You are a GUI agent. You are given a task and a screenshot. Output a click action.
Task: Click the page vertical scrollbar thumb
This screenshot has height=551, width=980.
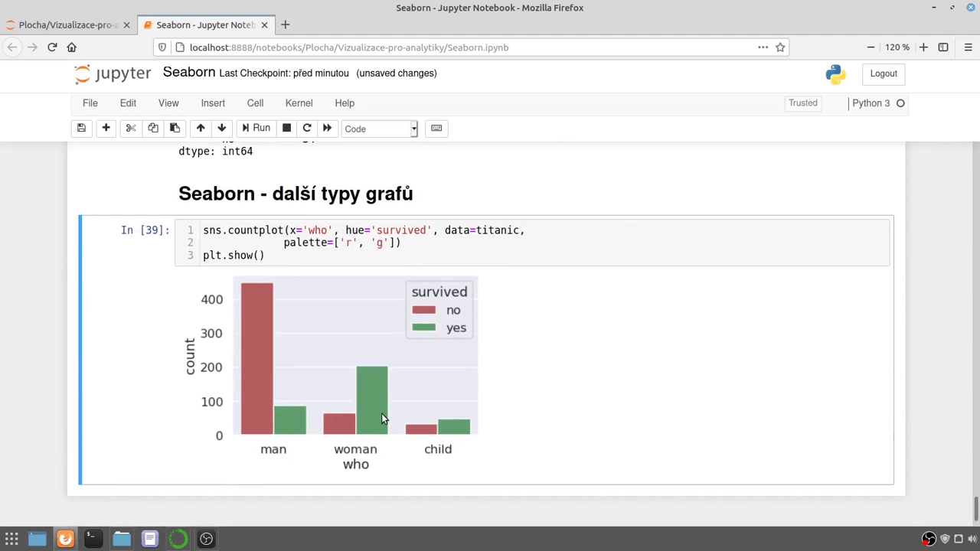click(975, 507)
